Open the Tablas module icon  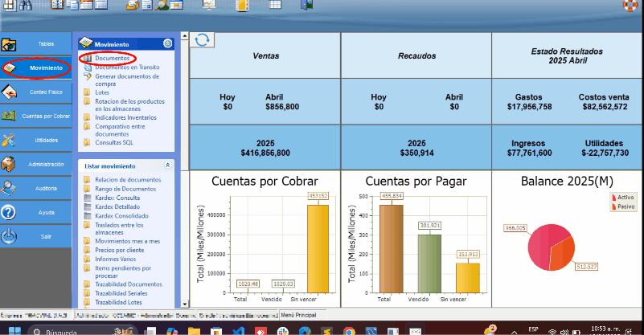(10, 43)
